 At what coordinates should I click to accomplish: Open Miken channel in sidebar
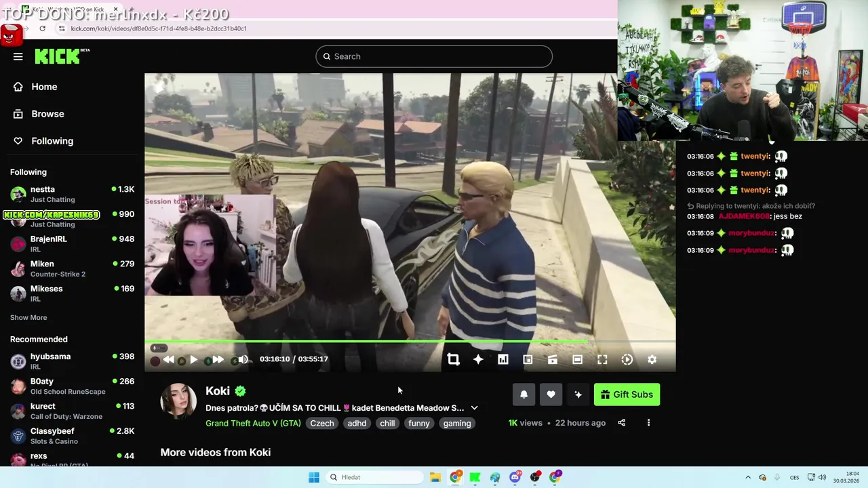click(72, 268)
